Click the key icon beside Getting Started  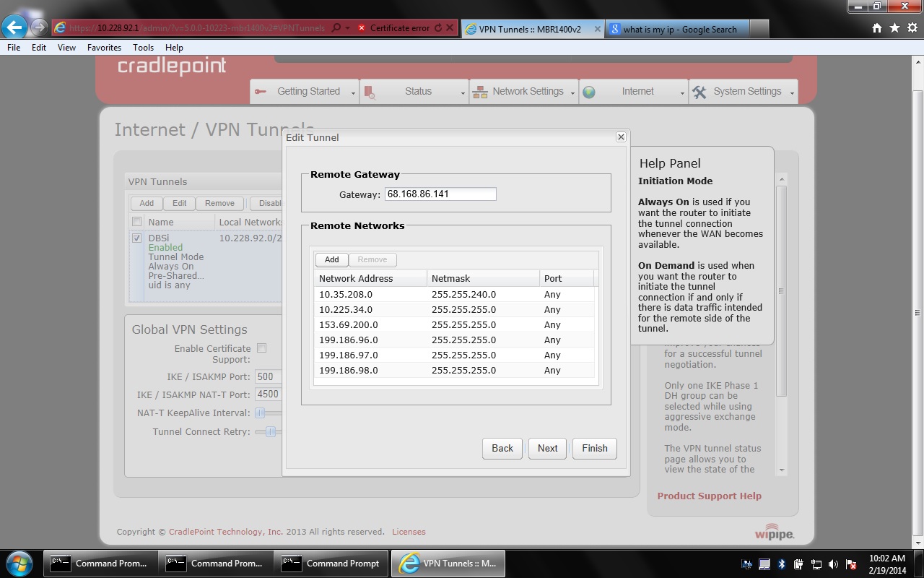pos(262,92)
